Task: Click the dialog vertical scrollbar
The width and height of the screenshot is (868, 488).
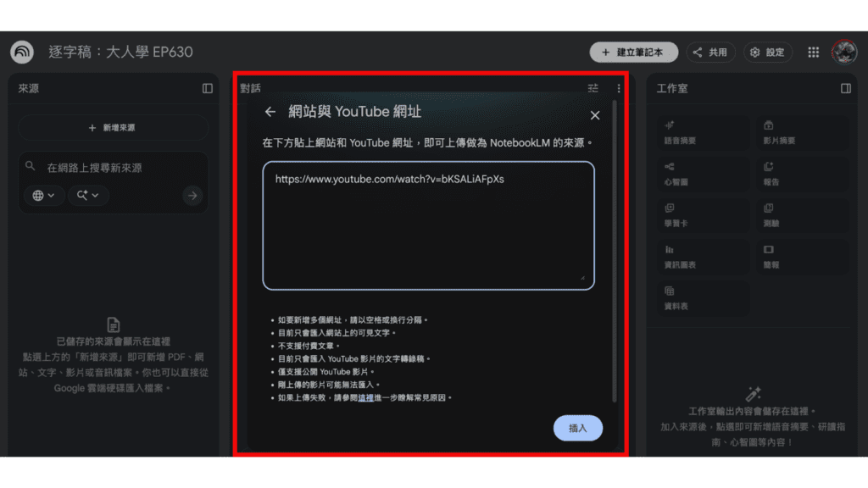Action: 615,254
